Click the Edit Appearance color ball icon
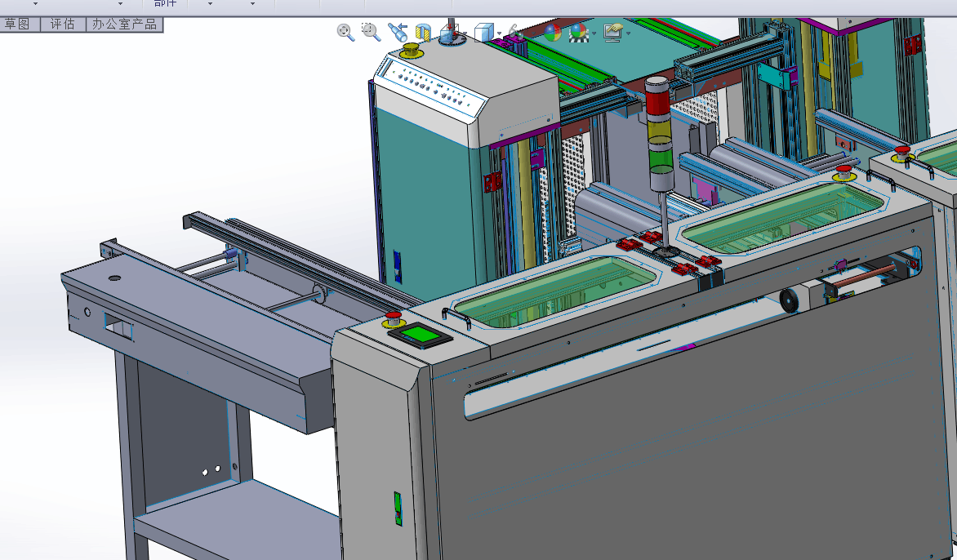The height and width of the screenshot is (560, 957). (552, 33)
